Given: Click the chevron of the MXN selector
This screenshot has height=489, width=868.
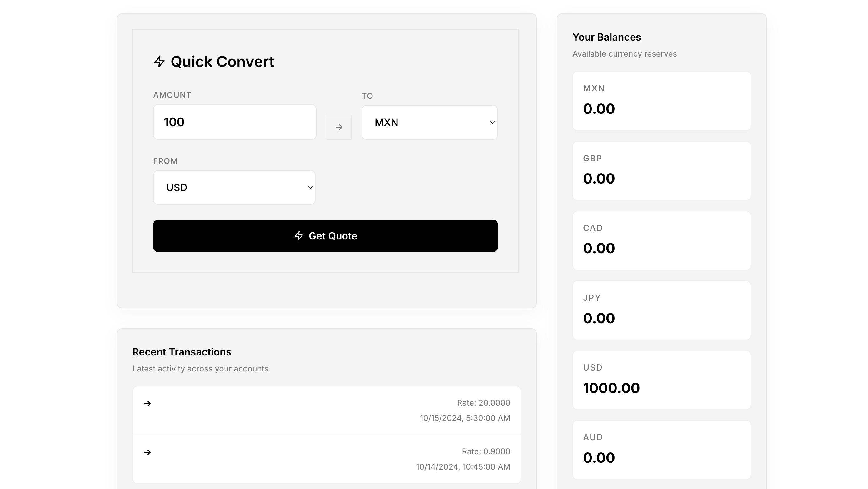Looking at the screenshot, I should coord(492,123).
